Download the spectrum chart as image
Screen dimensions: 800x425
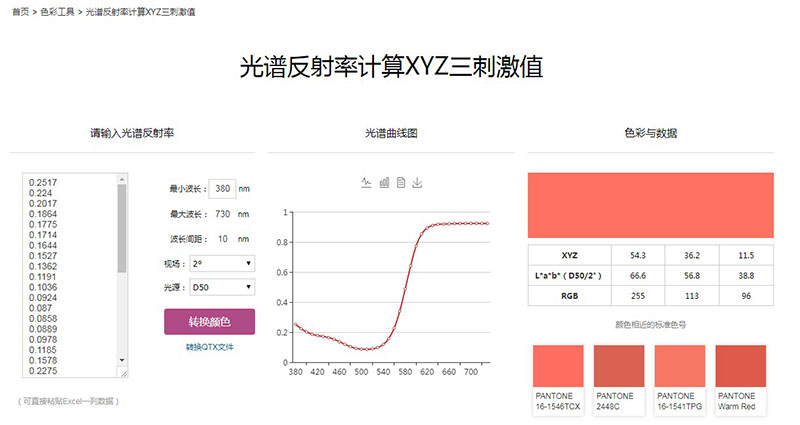(x=417, y=182)
